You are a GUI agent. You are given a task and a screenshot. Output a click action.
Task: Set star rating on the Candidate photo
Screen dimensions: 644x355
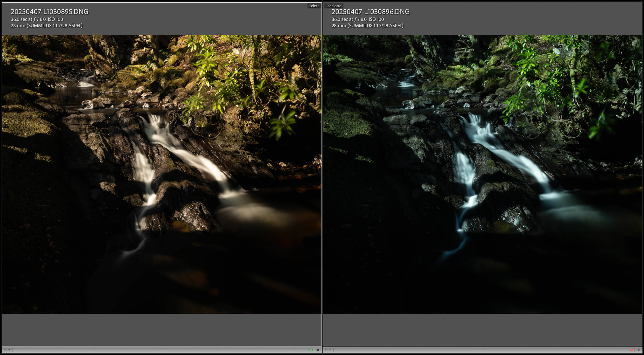coord(482,350)
